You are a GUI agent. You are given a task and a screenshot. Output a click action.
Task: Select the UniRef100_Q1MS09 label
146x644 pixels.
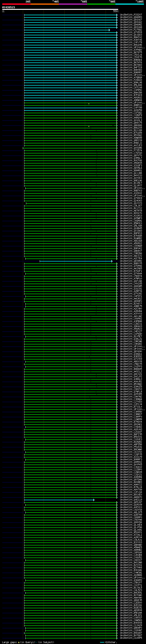pos(131,505)
